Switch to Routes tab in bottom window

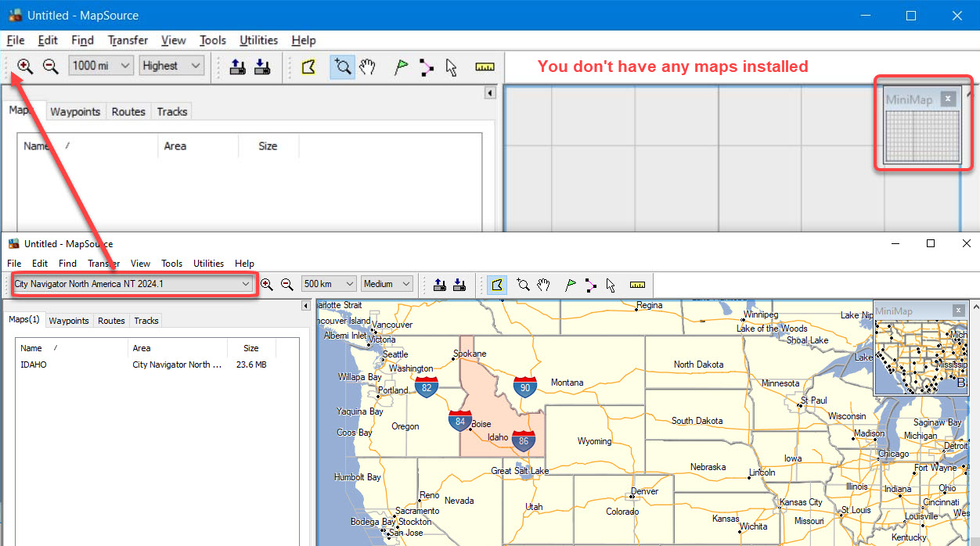pyautogui.click(x=111, y=321)
